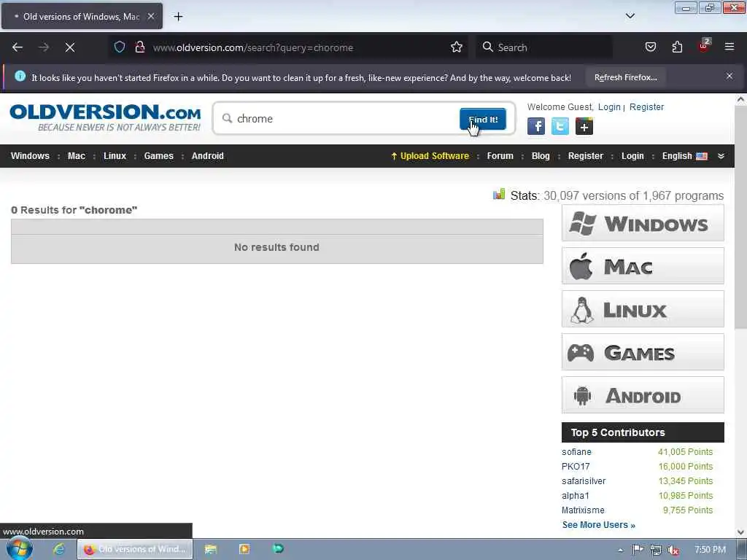
Task: Open a new browser tab
Action: (178, 17)
